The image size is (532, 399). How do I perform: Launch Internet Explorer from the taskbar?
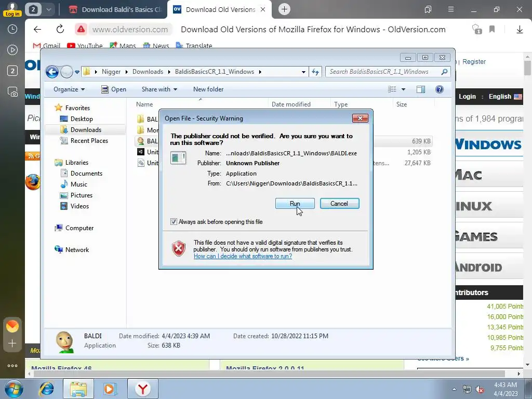[46, 389]
